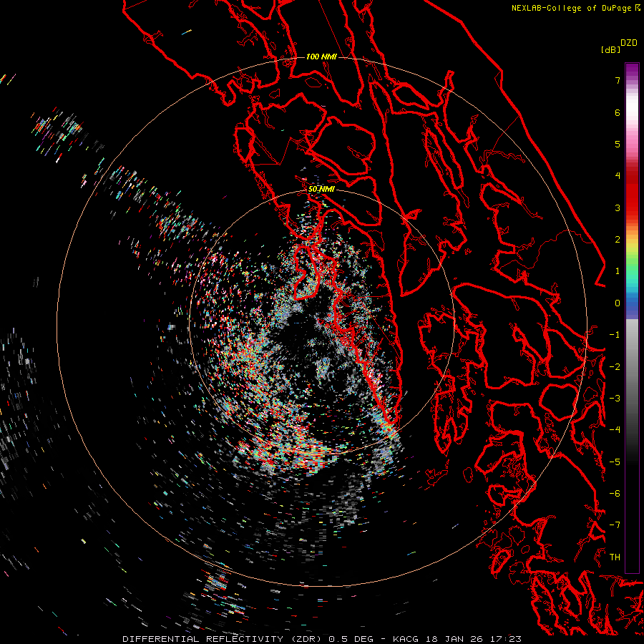
Task: Click the 0 value on color scale
Action: (x=618, y=303)
